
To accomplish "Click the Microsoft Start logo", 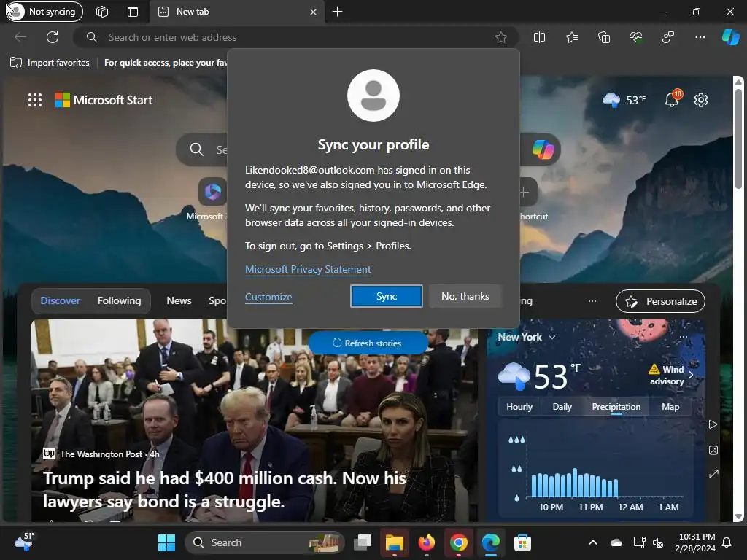I will (104, 100).
